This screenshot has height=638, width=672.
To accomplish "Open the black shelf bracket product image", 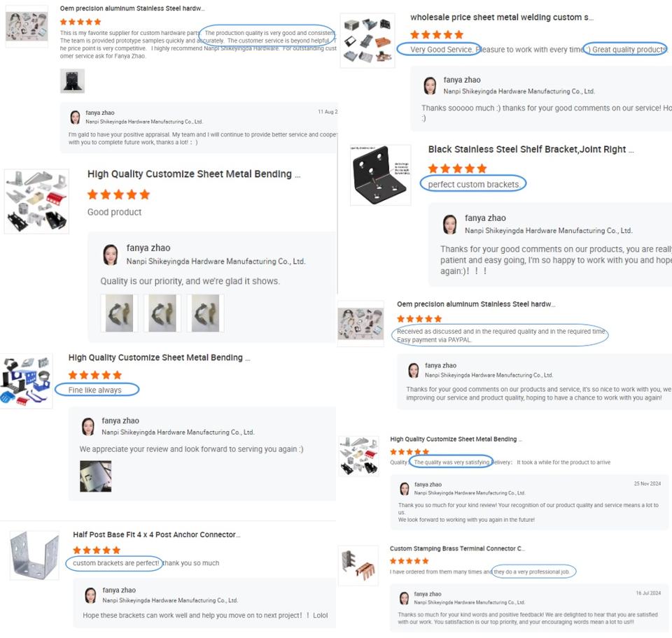I will 381,175.
